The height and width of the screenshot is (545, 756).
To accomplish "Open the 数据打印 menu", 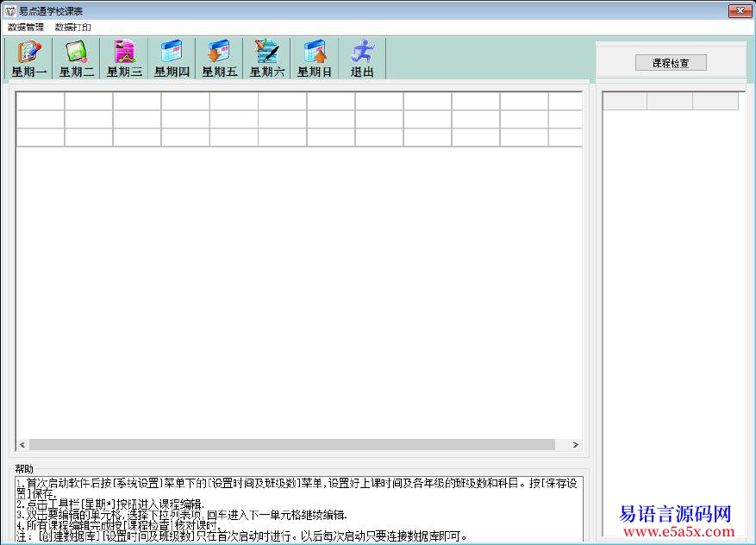I will click(x=73, y=28).
